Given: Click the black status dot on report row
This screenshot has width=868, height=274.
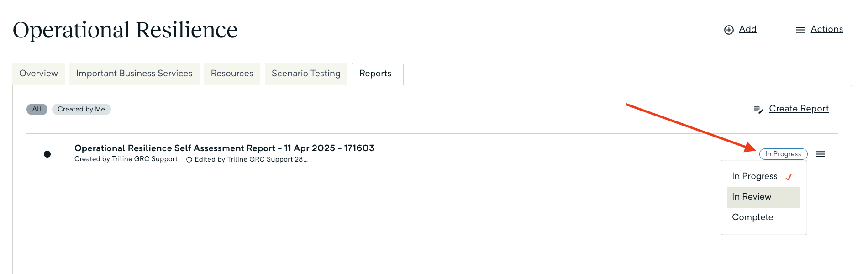Looking at the screenshot, I should point(47,154).
